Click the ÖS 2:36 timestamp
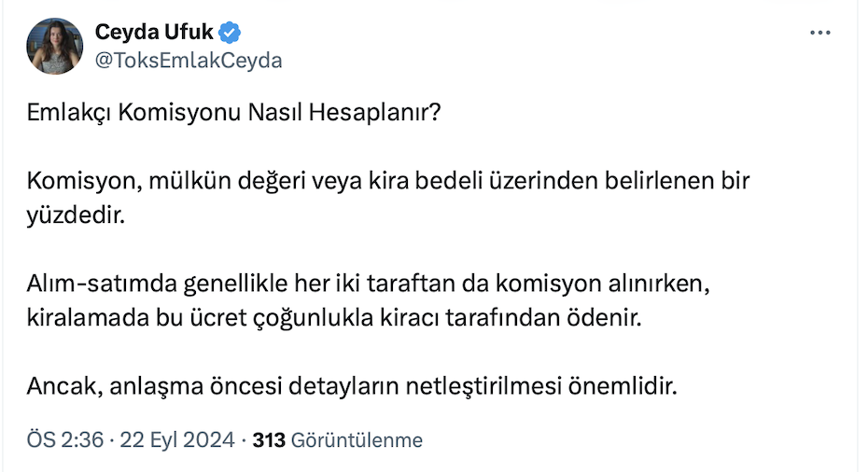868x472 pixels. pos(64,440)
